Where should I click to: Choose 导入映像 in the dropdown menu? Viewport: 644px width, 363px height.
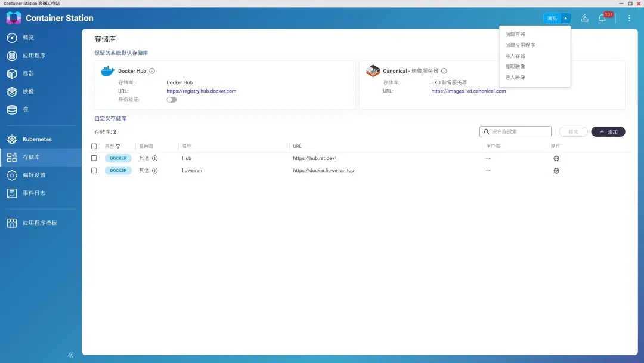(x=515, y=78)
